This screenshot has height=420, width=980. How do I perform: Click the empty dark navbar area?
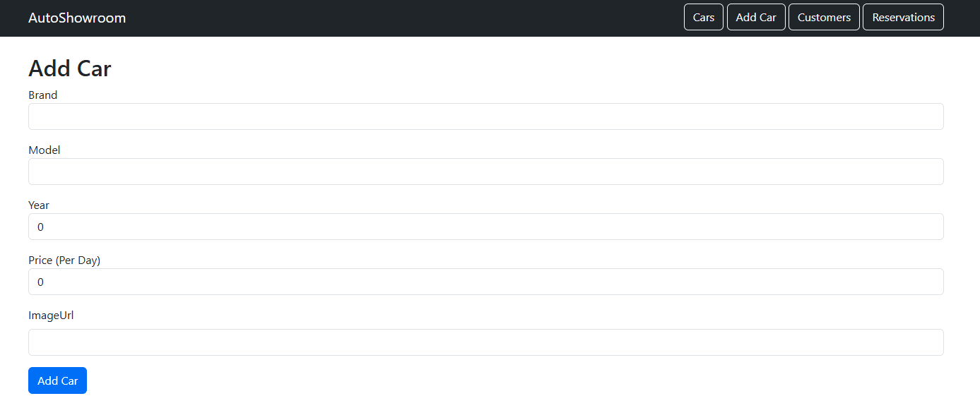click(403, 18)
